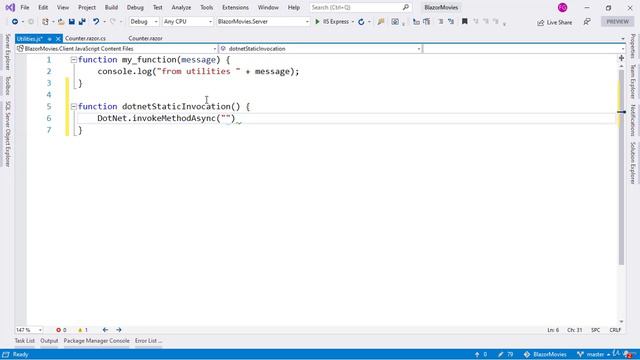Open the File menu
Viewport: 640px width, 360px height.
pos(25,7)
